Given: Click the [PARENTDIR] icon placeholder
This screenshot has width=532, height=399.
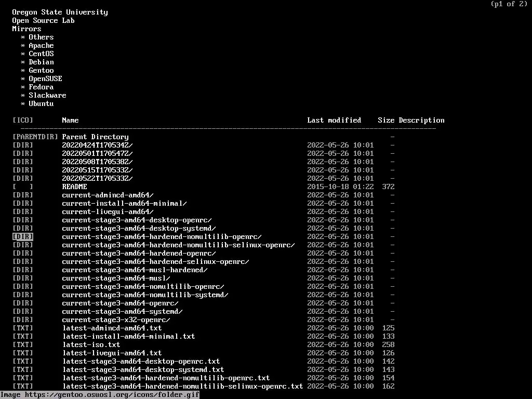Looking at the screenshot, I should click(35, 137).
